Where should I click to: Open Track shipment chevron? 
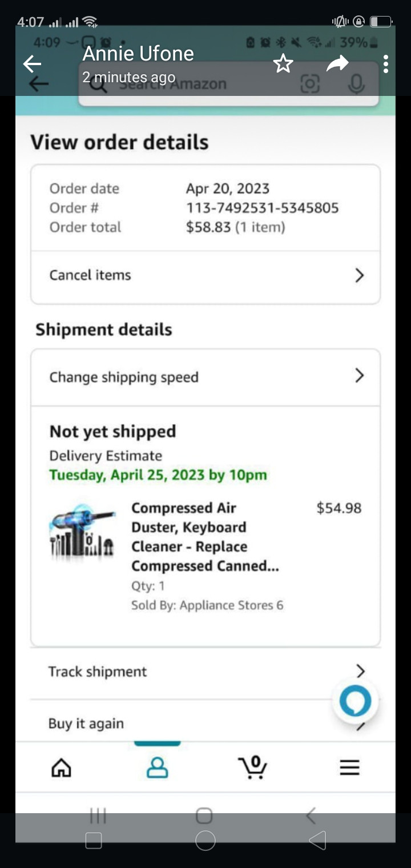pyautogui.click(x=360, y=671)
